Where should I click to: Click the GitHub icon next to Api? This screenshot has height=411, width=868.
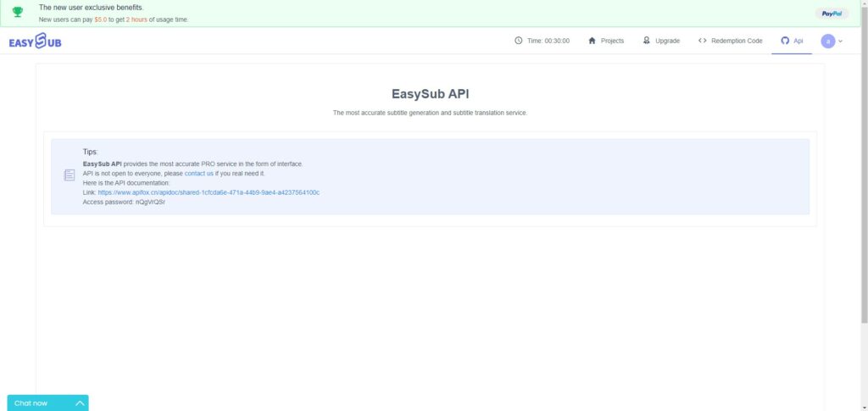tap(784, 41)
